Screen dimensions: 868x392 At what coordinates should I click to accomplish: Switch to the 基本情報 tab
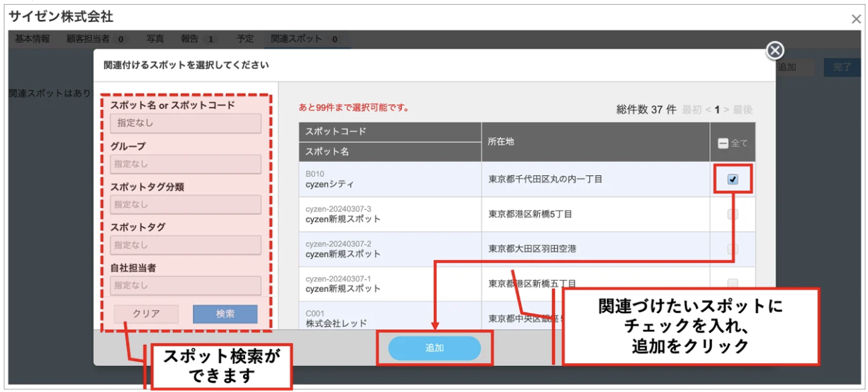32,39
